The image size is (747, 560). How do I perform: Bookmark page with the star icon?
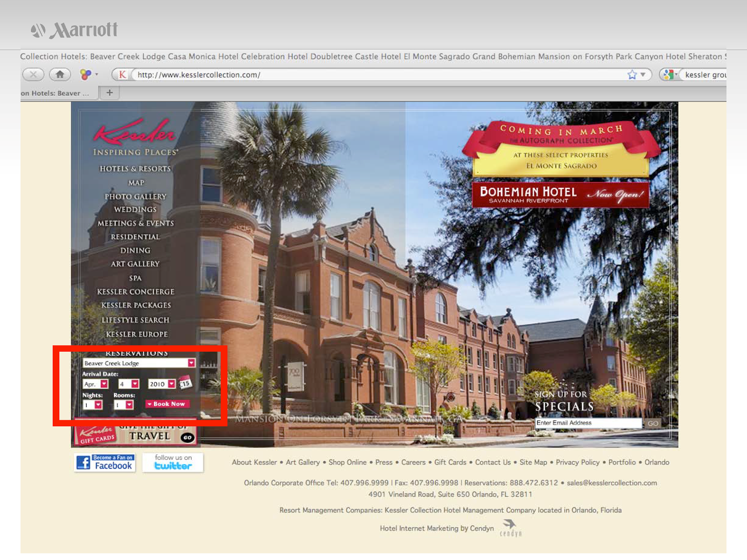[x=632, y=74]
